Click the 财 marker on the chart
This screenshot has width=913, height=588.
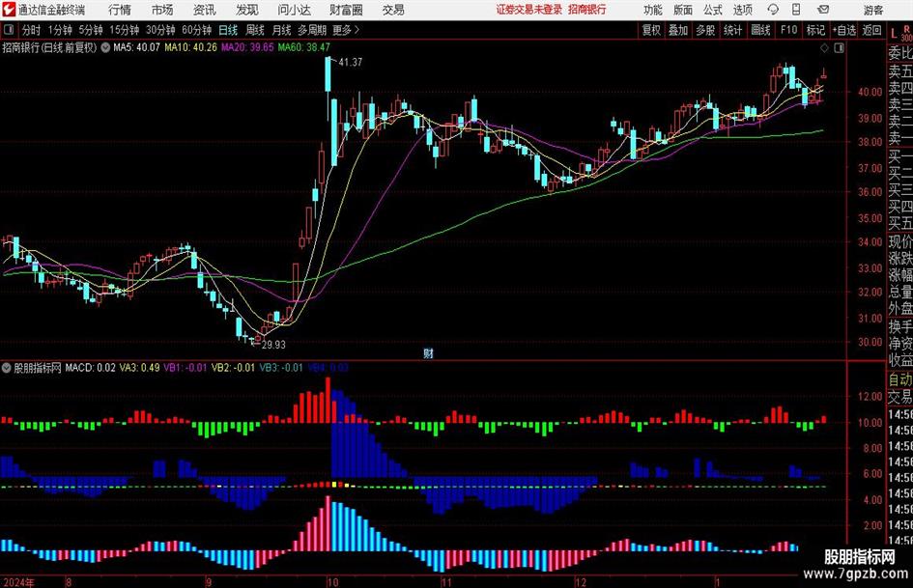point(429,352)
